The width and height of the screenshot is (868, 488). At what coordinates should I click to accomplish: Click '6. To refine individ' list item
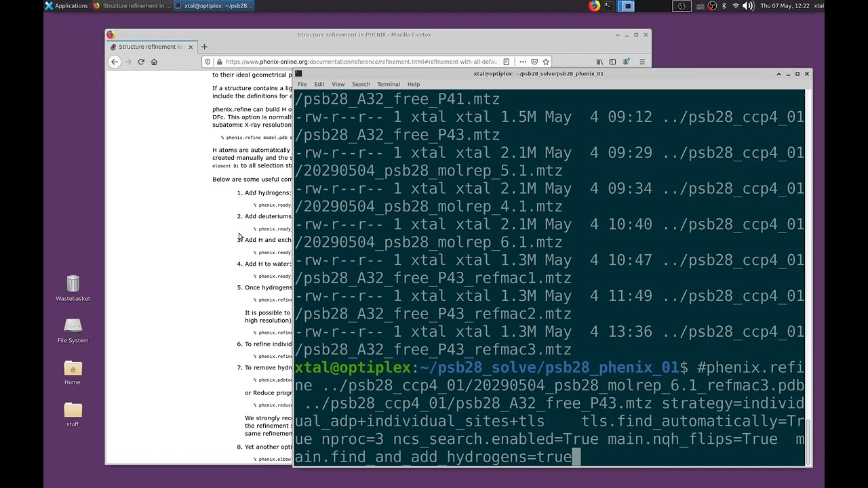264,344
